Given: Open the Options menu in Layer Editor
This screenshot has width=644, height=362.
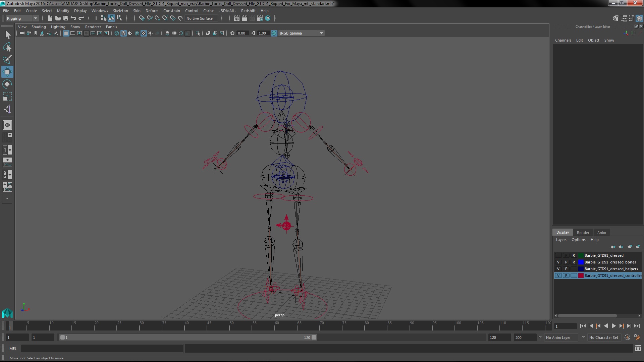Looking at the screenshot, I should click(578, 240).
